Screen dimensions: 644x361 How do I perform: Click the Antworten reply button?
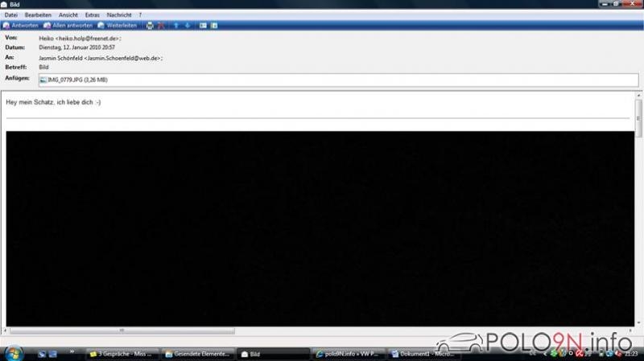(21, 26)
